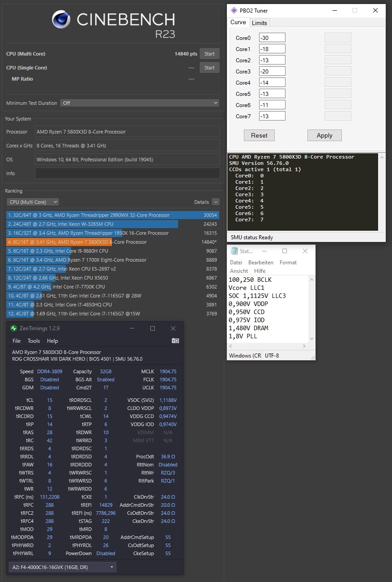Image resolution: width=392 pixels, height=582 pixels.
Task: Click the PBO2 Tuner title icon
Action: (234, 10)
